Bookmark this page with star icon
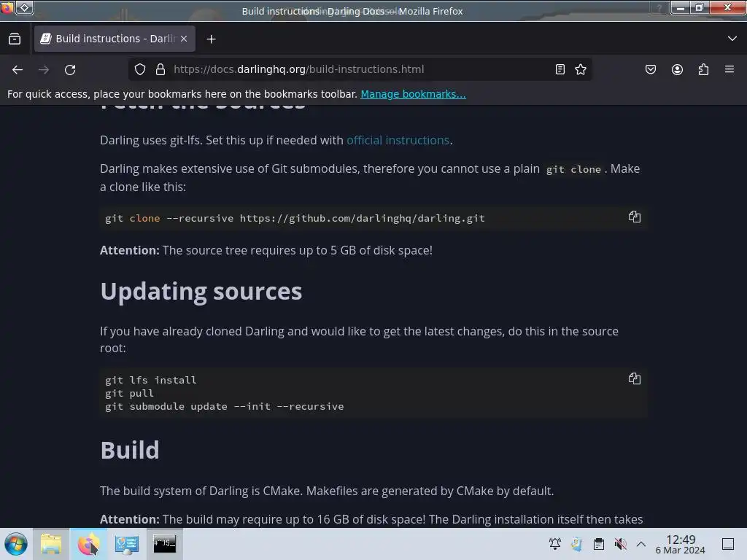Screen dimensions: 747x560 pos(580,69)
